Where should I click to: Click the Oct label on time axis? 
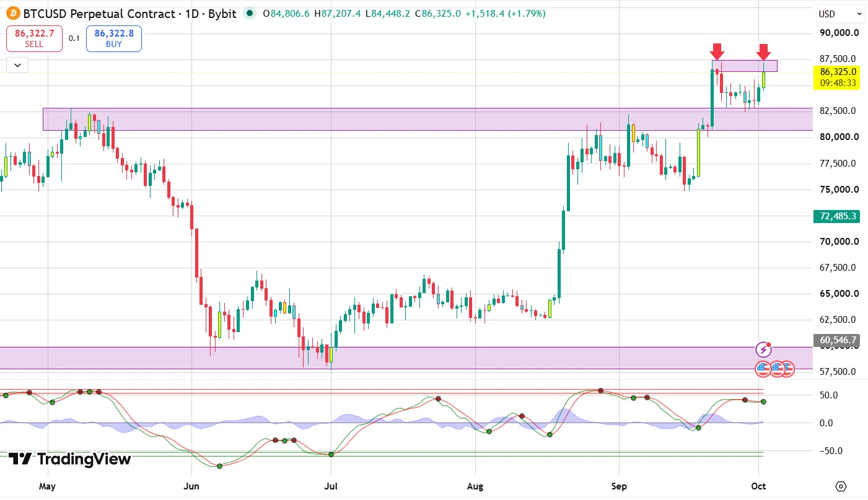click(758, 486)
